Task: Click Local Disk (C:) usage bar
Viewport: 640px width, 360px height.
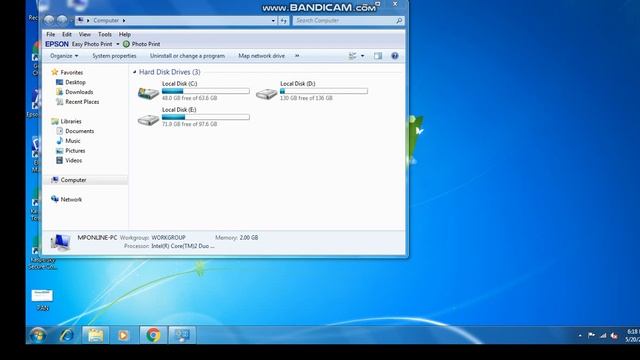Action: pos(206,91)
